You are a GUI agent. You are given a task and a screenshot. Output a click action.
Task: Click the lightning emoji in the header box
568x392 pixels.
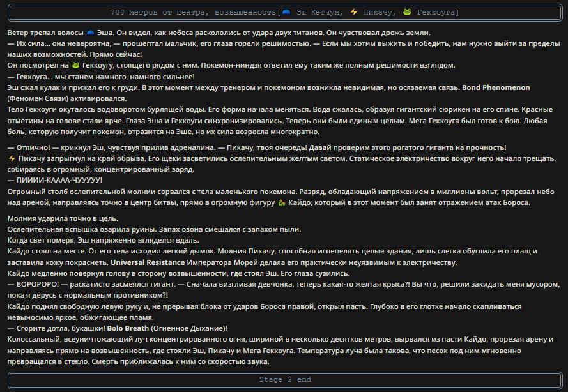[353, 12]
